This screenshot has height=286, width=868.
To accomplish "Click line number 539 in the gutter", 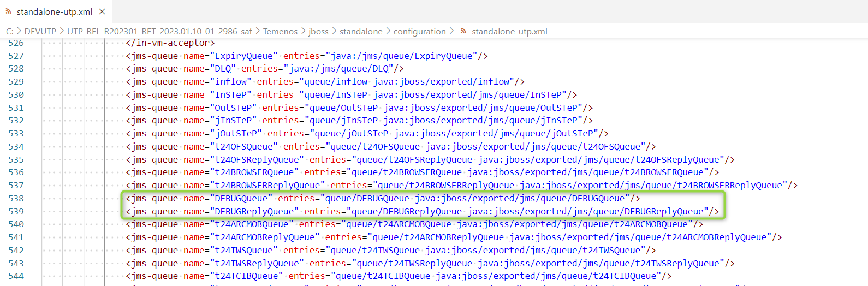I will click(16, 211).
